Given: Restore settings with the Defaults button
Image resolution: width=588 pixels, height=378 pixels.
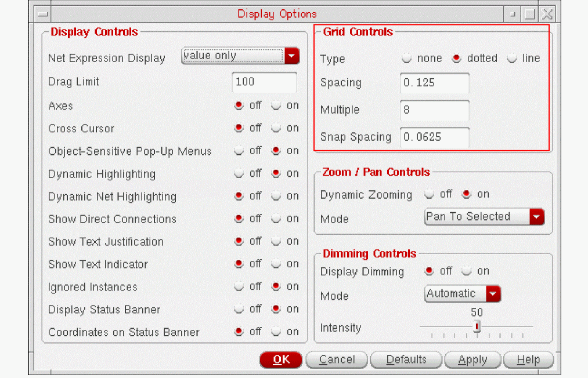Looking at the screenshot, I should [406, 360].
